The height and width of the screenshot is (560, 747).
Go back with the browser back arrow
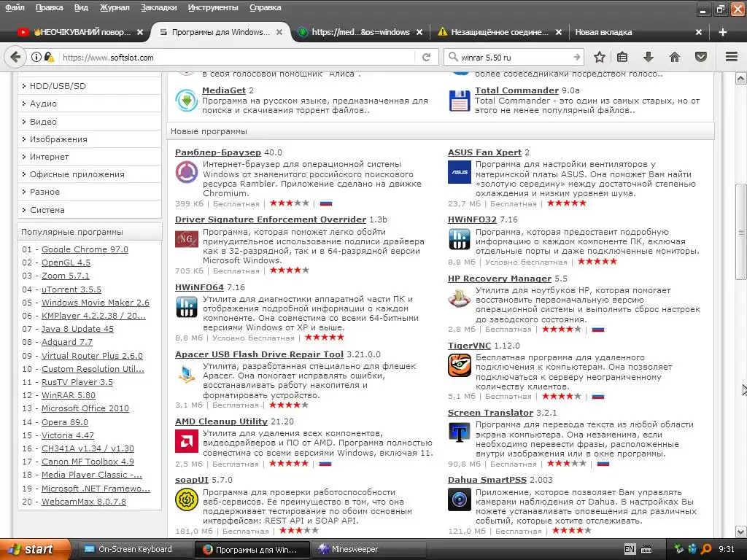coord(15,57)
